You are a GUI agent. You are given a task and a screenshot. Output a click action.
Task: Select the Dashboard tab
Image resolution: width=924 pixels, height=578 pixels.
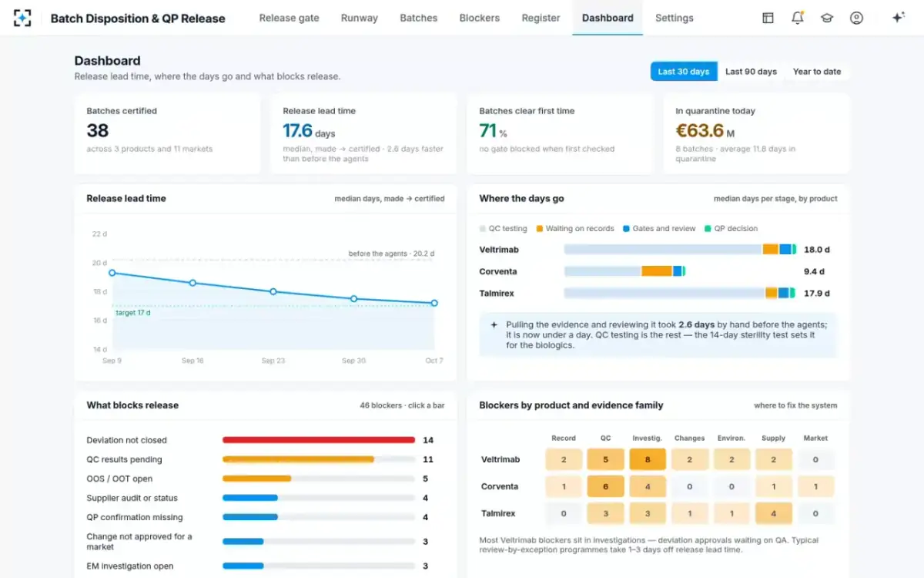(x=608, y=18)
